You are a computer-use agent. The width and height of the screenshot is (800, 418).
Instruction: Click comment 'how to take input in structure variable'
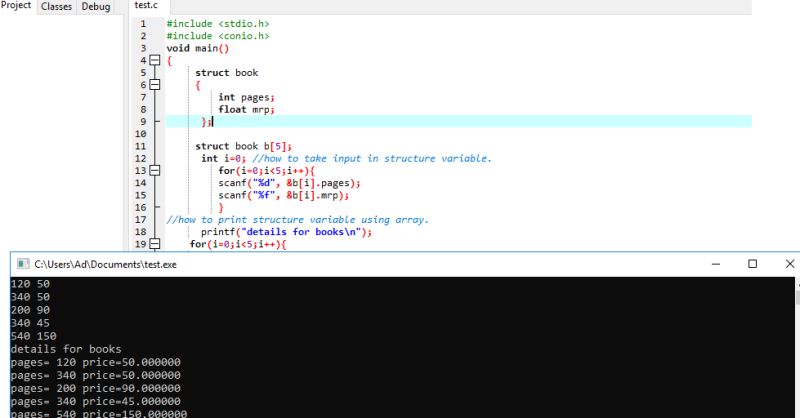(x=372, y=158)
